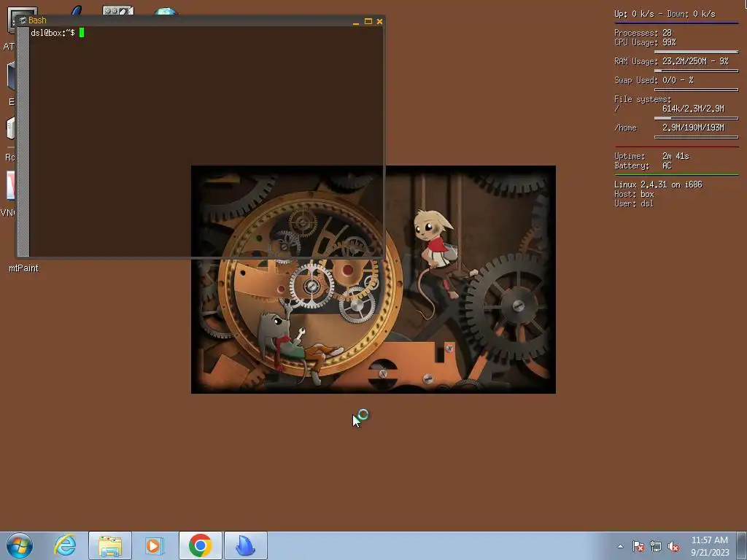Click the CPU usage bar
The width and height of the screenshot is (747, 560).
[696, 52]
